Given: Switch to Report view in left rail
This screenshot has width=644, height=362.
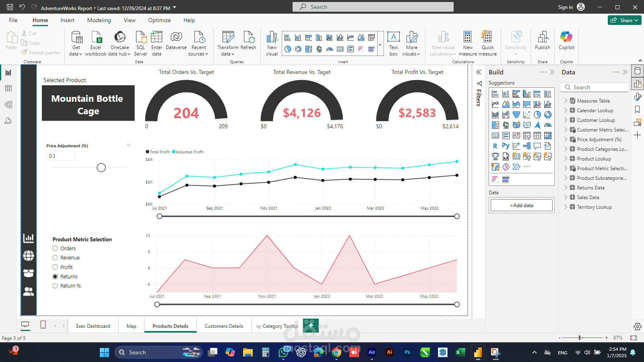Looking at the screenshot, I should 8,72.
